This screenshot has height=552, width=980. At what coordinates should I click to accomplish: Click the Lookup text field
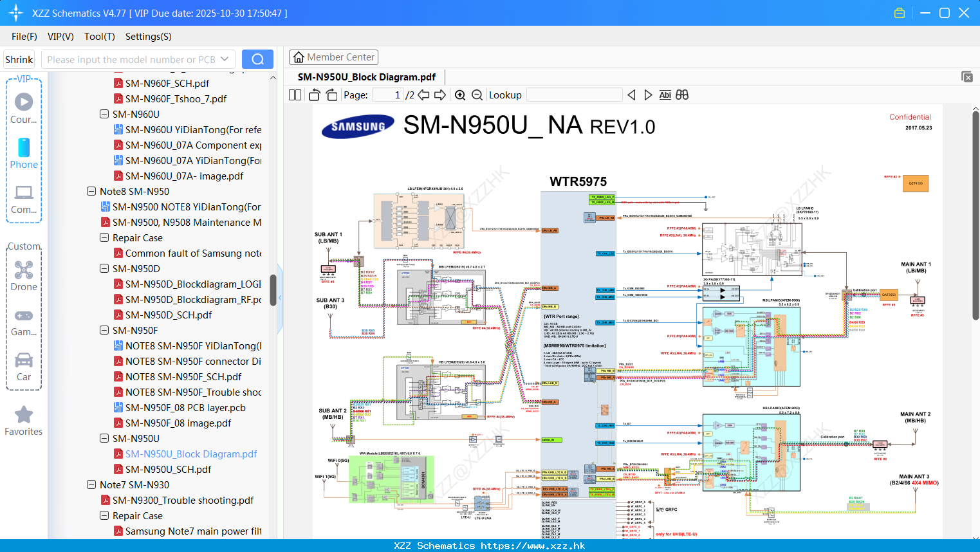pos(574,95)
